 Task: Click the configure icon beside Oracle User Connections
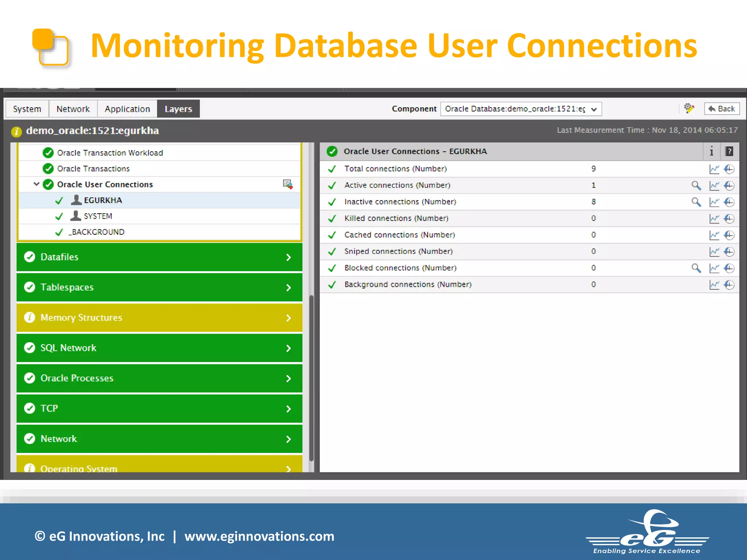[287, 184]
